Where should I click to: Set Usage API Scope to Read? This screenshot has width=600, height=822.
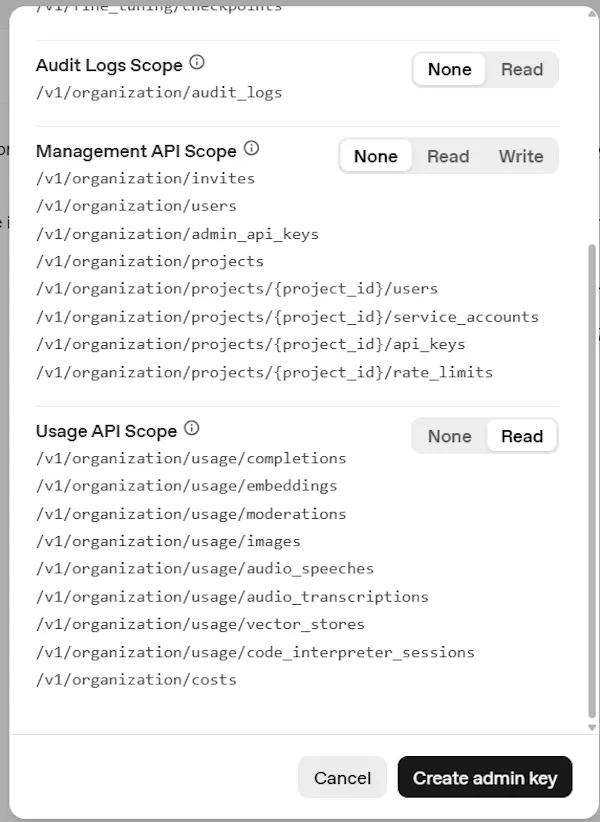522,436
